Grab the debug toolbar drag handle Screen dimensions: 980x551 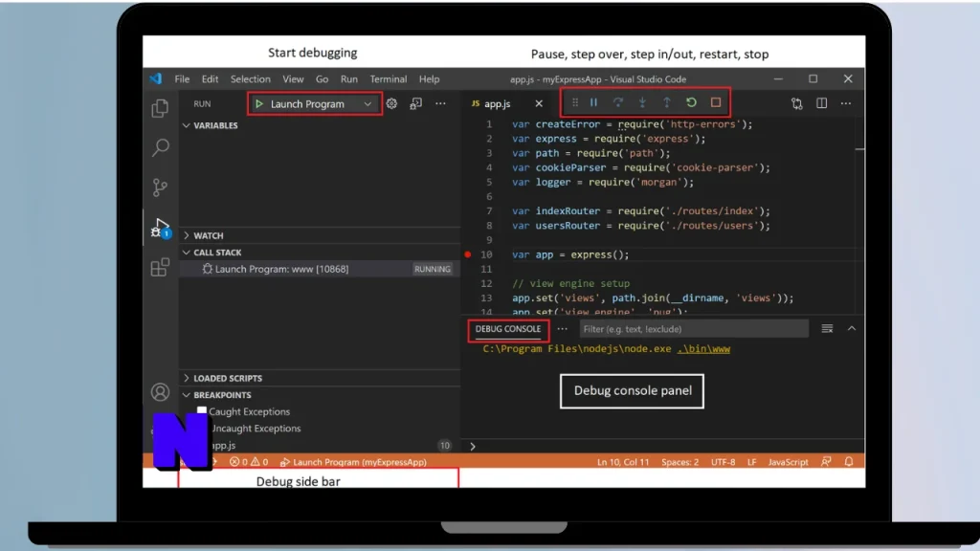(575, 102)
